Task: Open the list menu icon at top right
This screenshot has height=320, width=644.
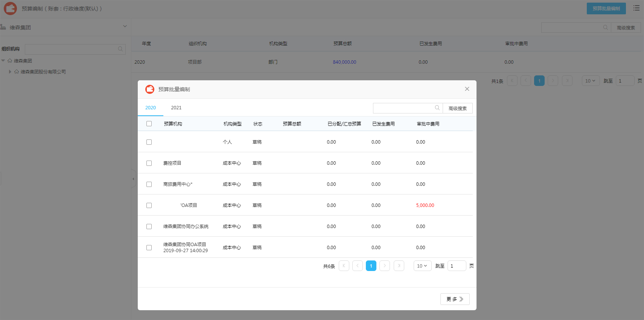Action: [636, 8]
